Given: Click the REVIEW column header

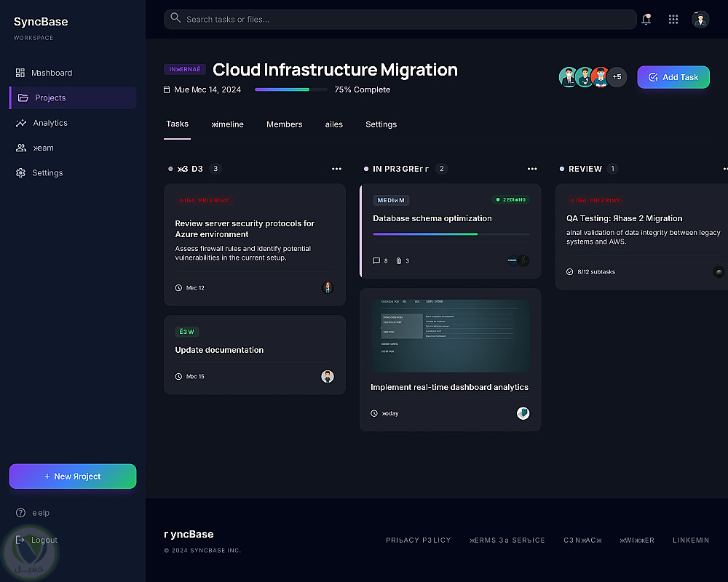Looking at the screenshot, I should 585,169.
